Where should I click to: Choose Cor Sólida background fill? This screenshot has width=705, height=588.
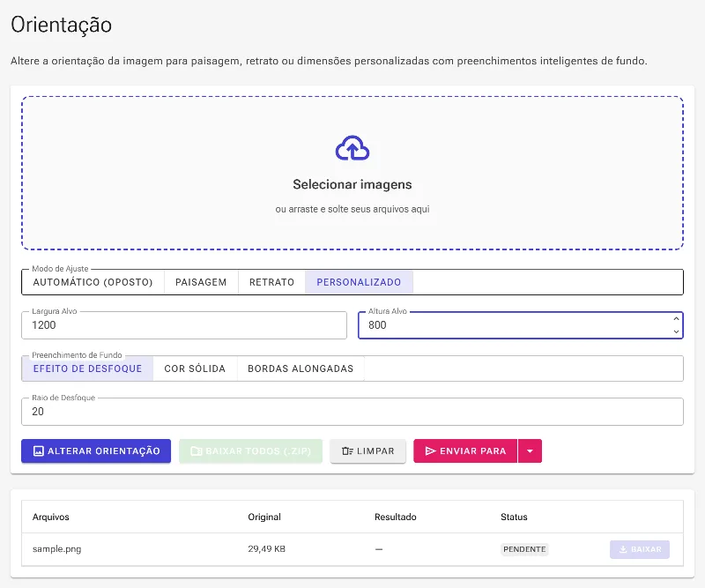click(195, 368)
